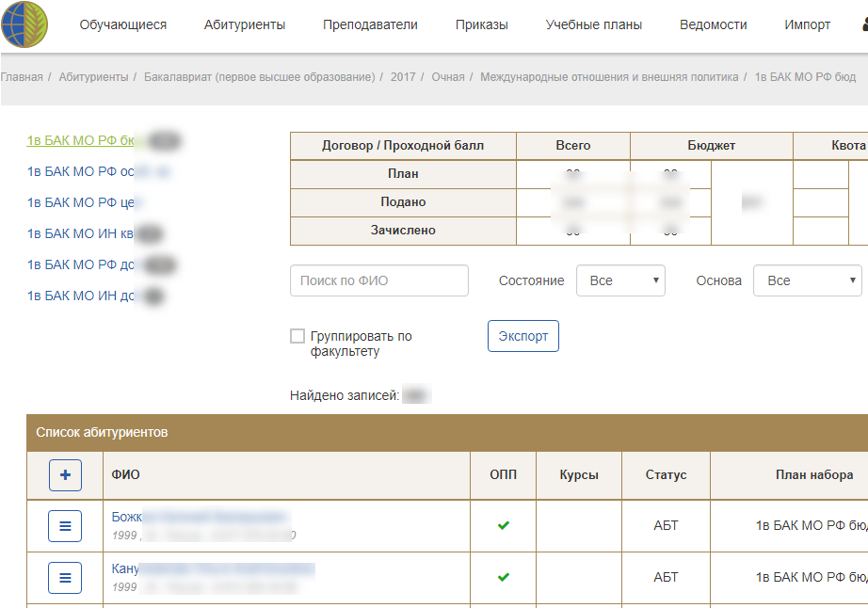Click the university globe logo

(25, 25)
